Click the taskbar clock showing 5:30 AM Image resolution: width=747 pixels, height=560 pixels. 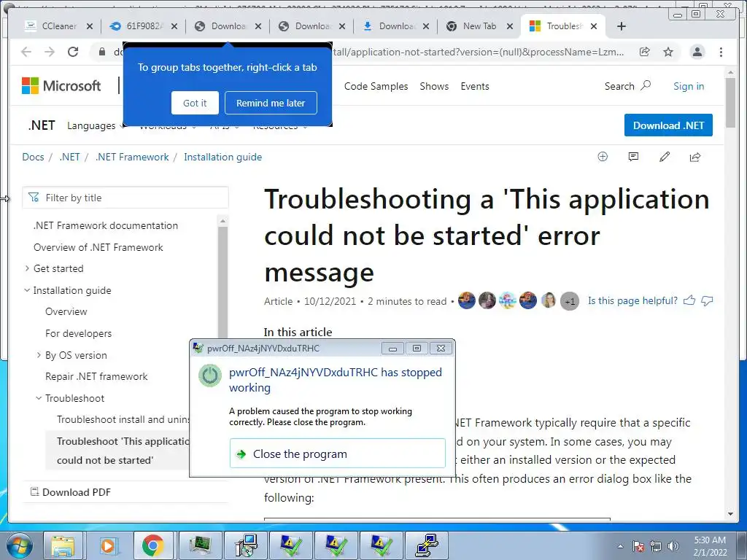710,545
